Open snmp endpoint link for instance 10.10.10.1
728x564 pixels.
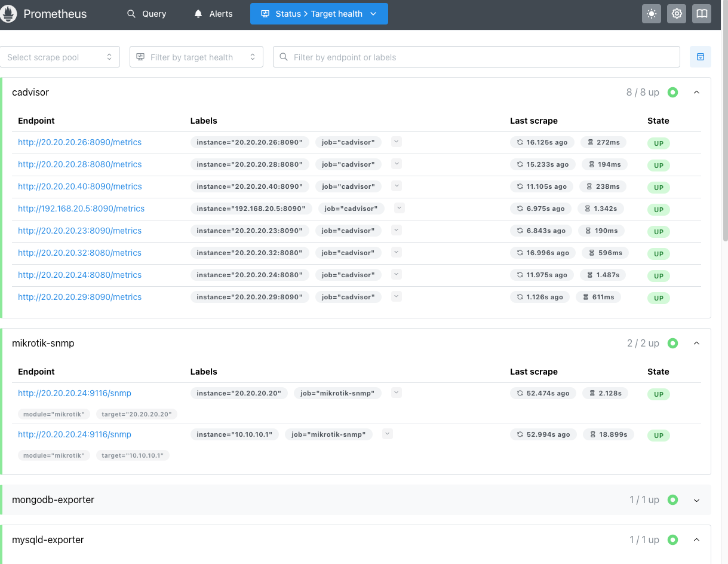pos(75,434)
